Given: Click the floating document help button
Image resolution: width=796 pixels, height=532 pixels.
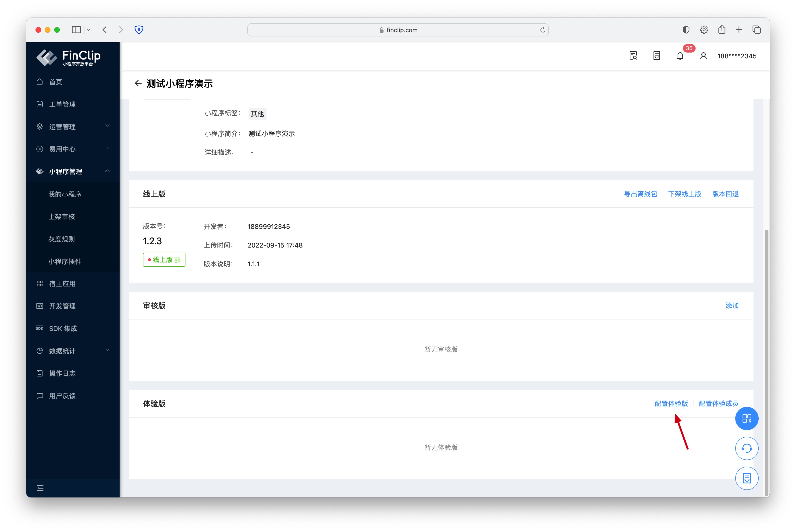Looking at the screenshot, I should pos(746,478).
